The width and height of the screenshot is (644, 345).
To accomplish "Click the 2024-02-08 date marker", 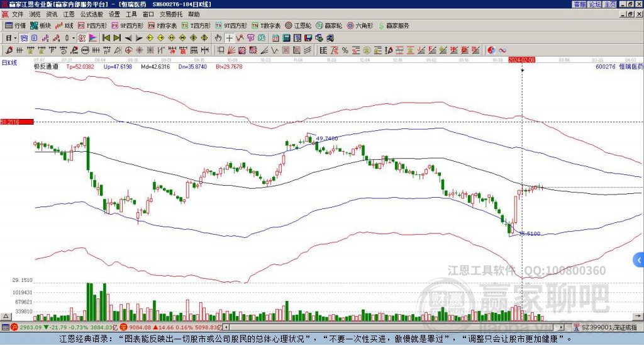I will tap(521, 60).
